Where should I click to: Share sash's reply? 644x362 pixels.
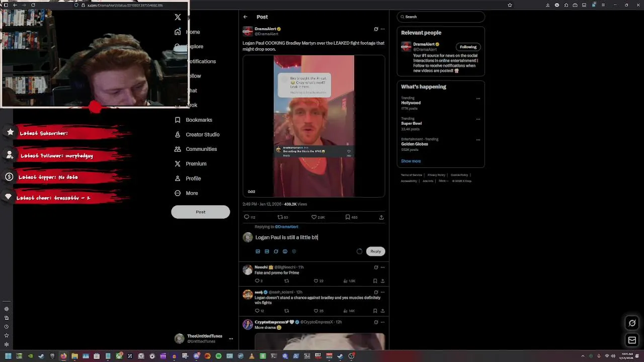pos(382,311)
